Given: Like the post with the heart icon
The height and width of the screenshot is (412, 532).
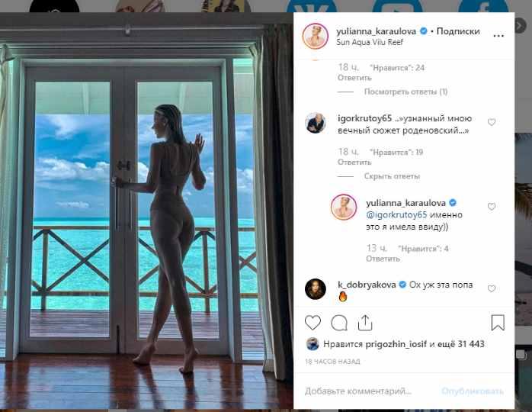Looking at the screenshot, I should pyautogui.click(x=312, y=323).
